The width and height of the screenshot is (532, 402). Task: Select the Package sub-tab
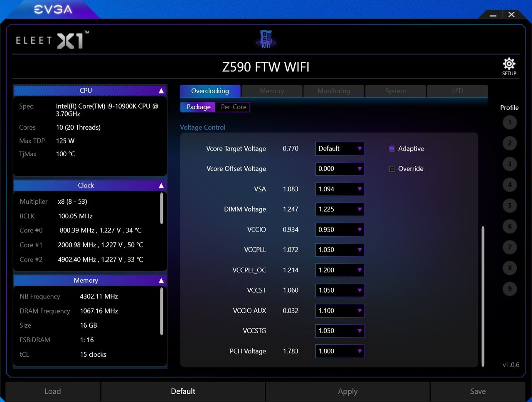[x=198, y=107]
